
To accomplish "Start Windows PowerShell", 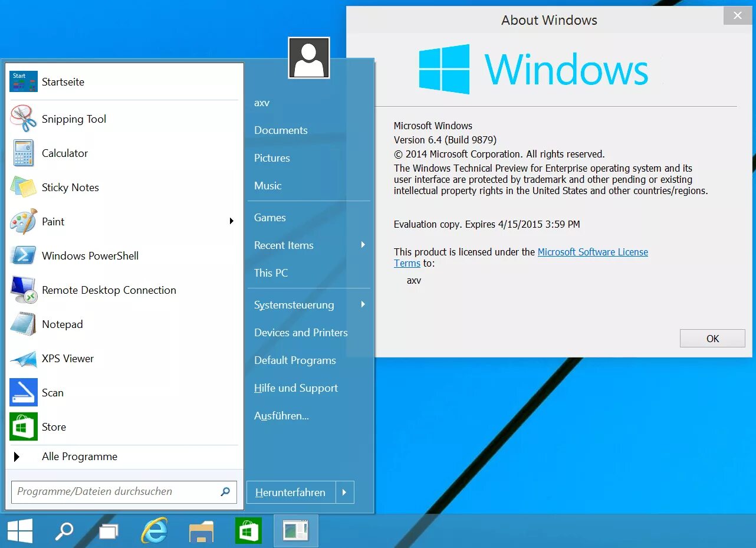I will [x=90, y=255].
